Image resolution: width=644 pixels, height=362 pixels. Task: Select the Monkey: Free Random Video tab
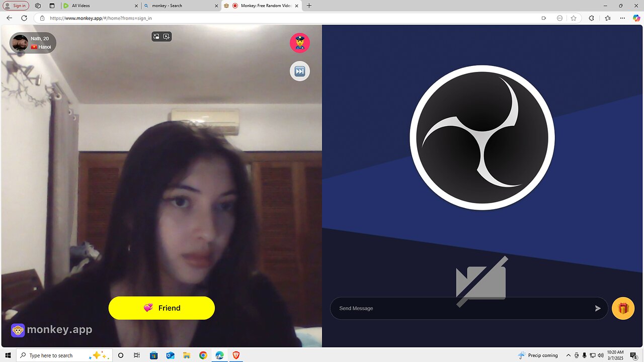click(262, 6)
